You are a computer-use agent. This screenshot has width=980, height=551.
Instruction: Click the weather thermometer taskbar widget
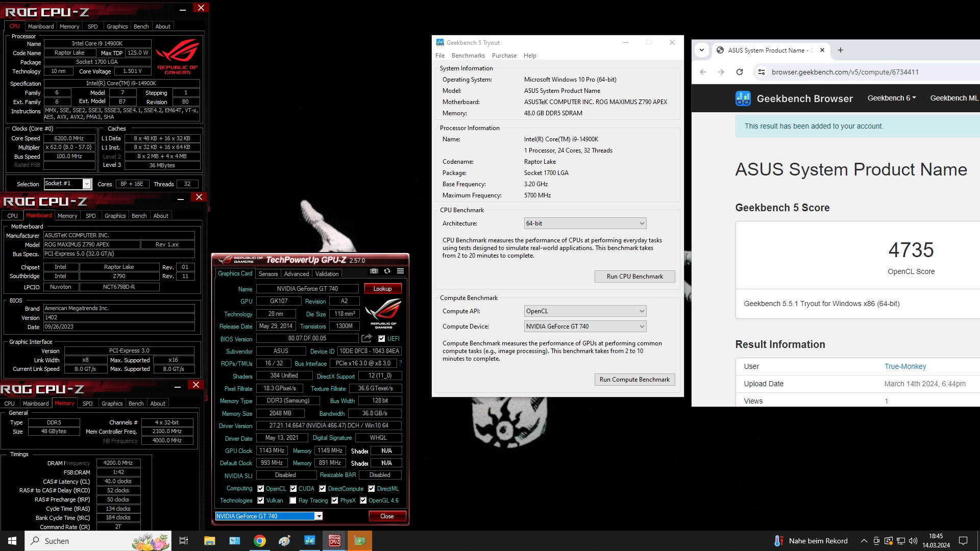click(811, 541)
